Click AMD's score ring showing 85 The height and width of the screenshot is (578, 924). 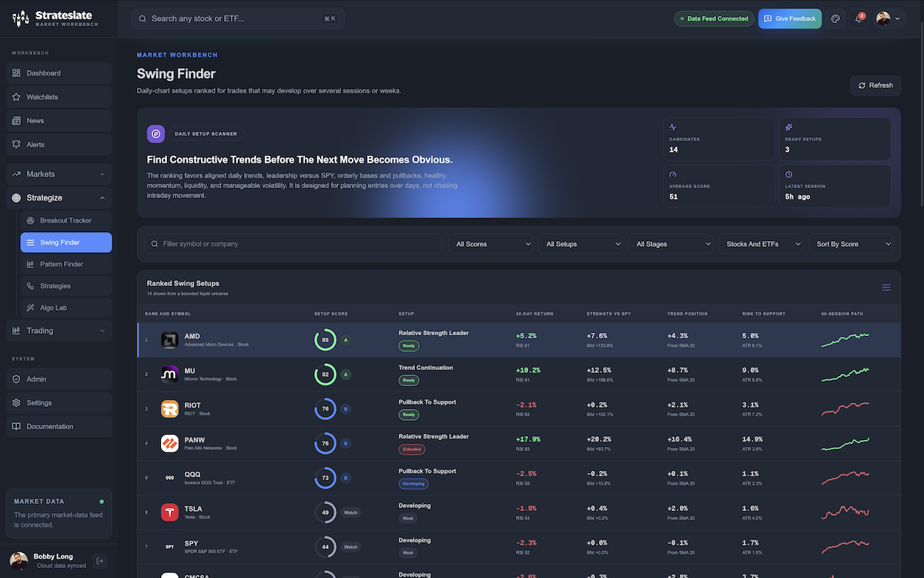(x=325, y=340)
